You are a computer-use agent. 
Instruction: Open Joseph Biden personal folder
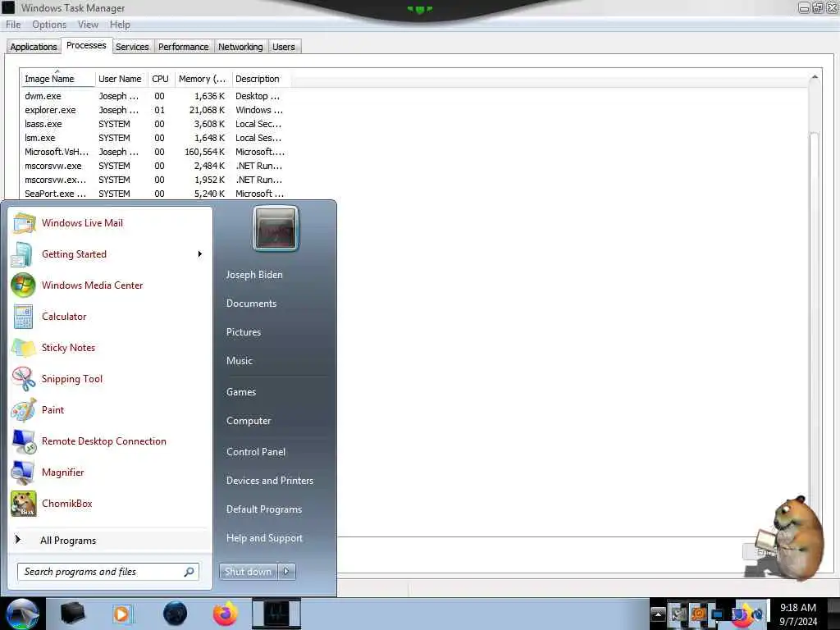254,274
